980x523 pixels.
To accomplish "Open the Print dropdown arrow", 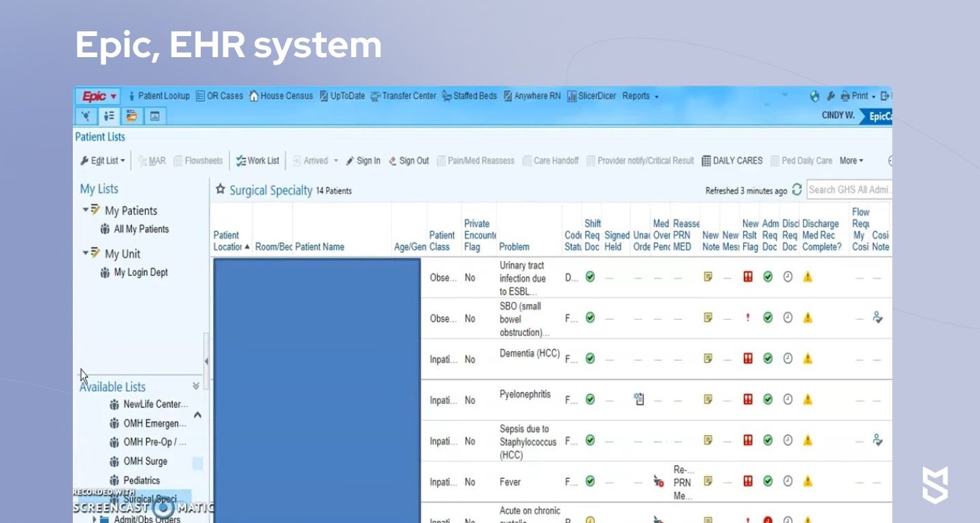I will coord(874,97).
